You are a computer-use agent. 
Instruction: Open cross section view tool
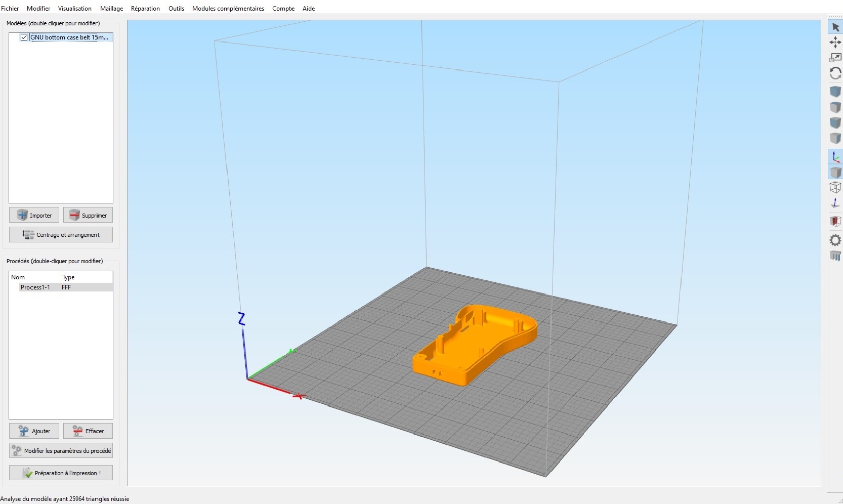(x=835, y=221)
